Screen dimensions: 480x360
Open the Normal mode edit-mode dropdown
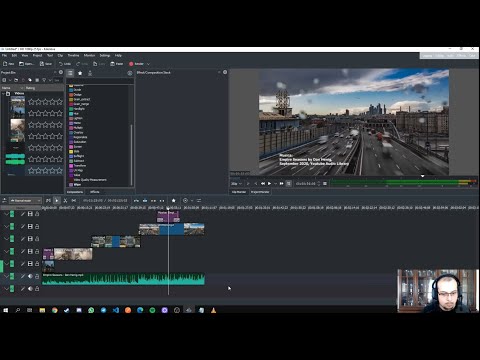[x=25, y=200]
